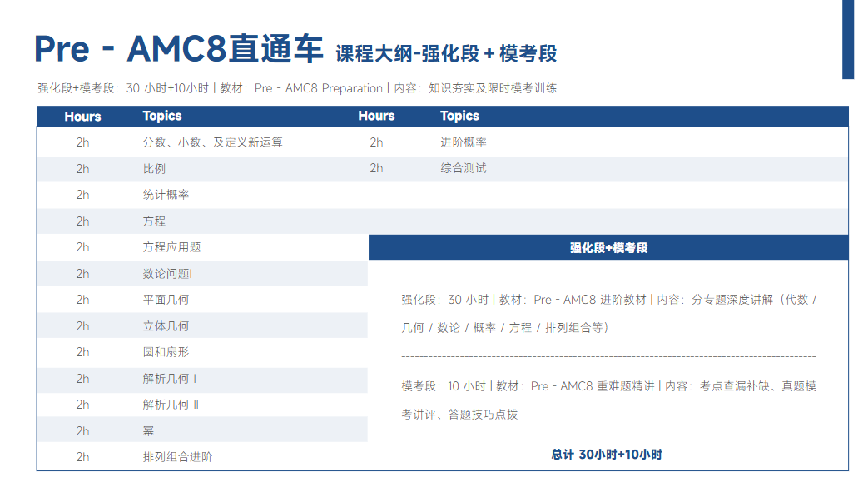The height and width of the screenshot is (477, 868).
Task: Select the '2h' cell beside 平面几何
Action: [82, 300]
